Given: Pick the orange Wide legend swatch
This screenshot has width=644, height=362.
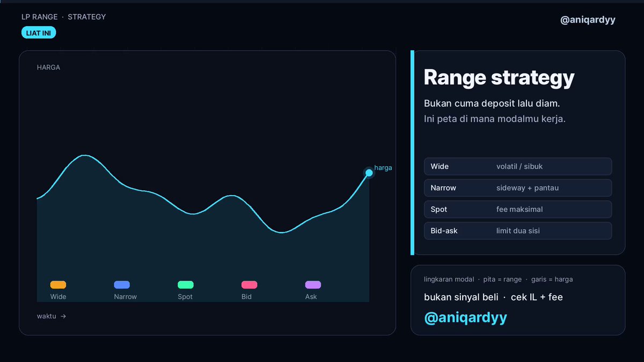Looking at the screenshot, I should (x=58, y=285).
